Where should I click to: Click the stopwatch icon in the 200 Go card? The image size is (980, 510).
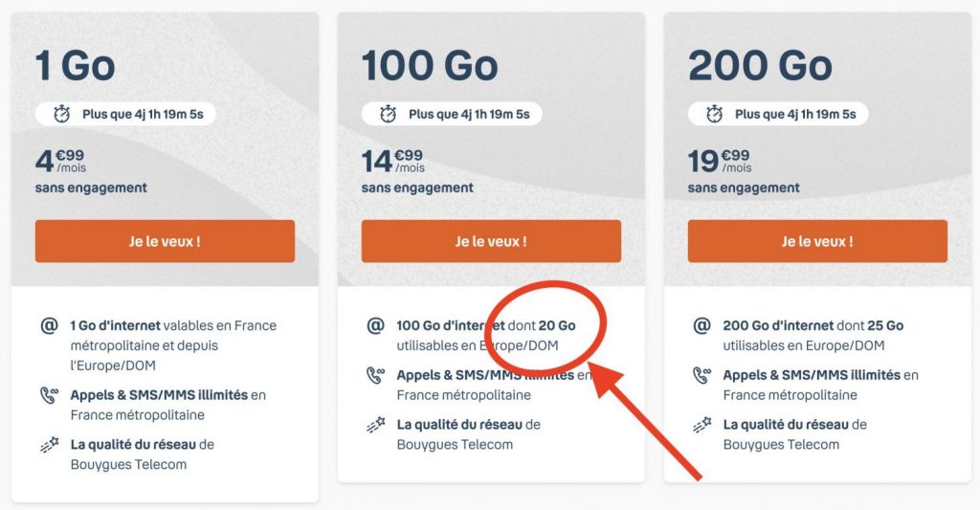tap(715, 114)
